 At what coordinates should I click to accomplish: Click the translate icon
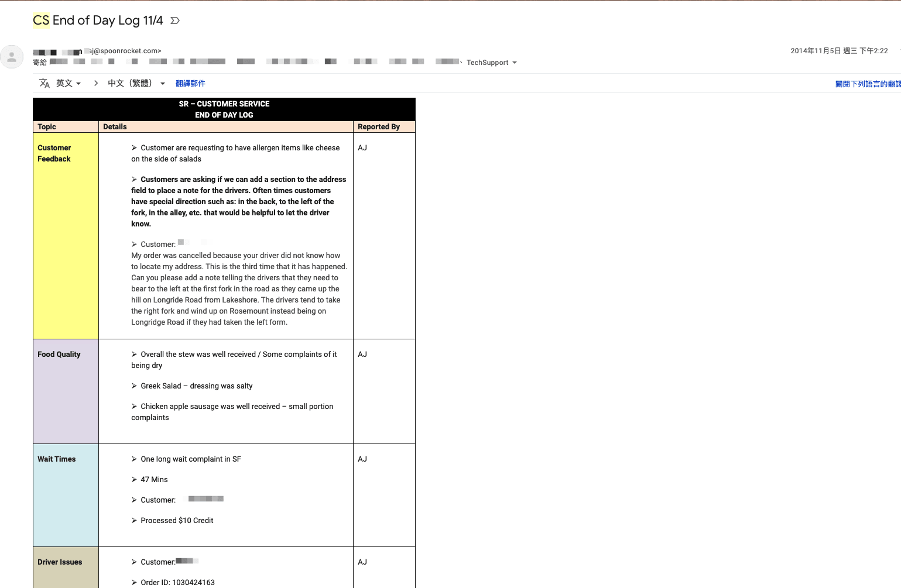tap(44, 83)
